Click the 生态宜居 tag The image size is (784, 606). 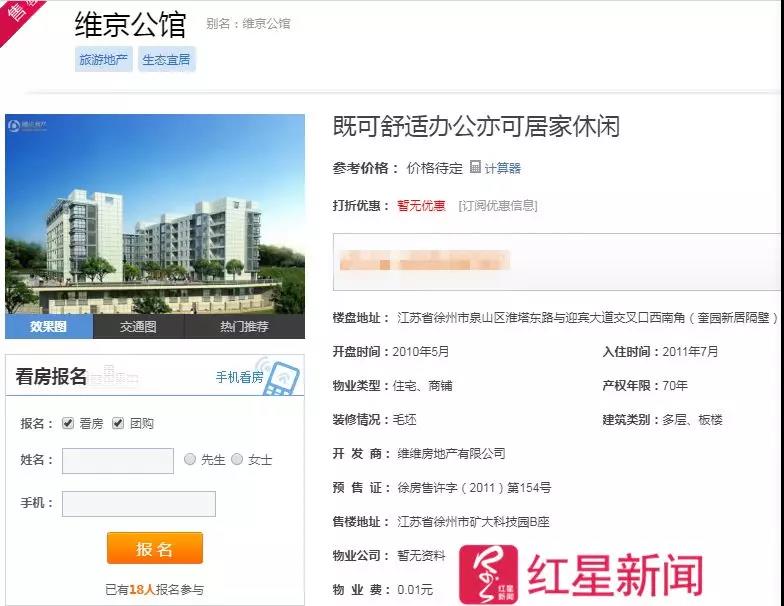[x=166, y=60]
